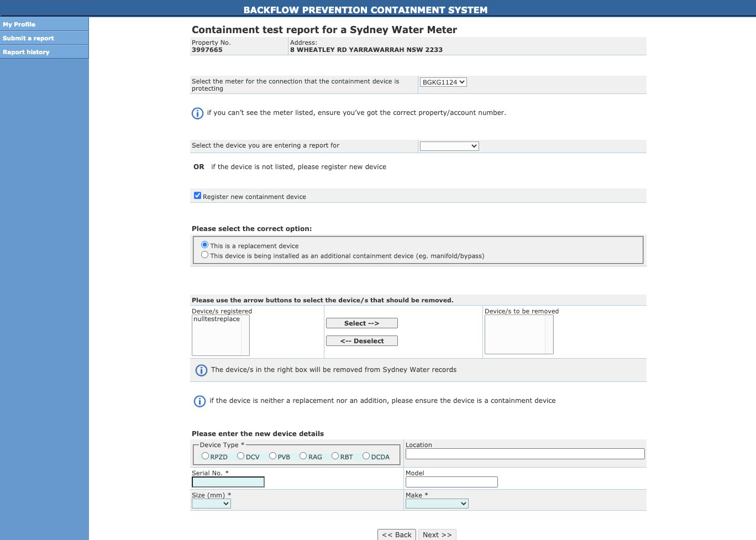Pick DCDA device type radio button

click(x=366, y=456)
